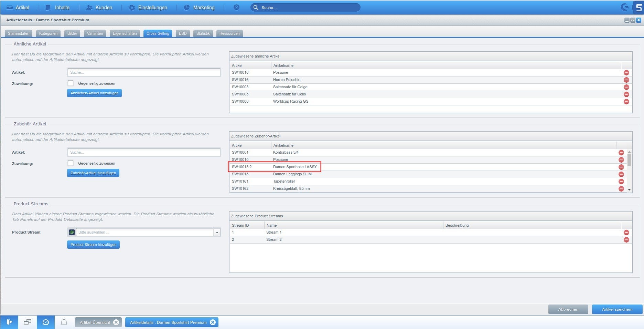
Task: Open the Einstellungen main menu
Action: click(148, 7)
